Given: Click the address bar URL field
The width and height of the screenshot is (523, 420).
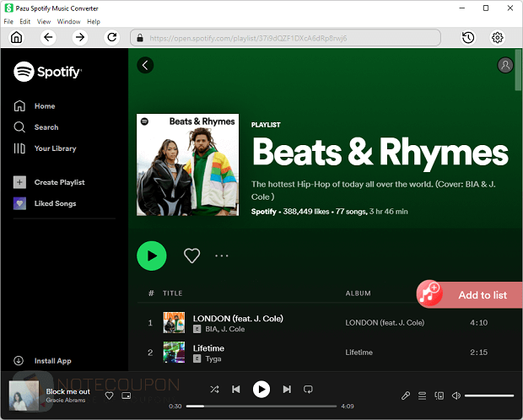Looking at the screenshot, I should click(x=285, y=38).
